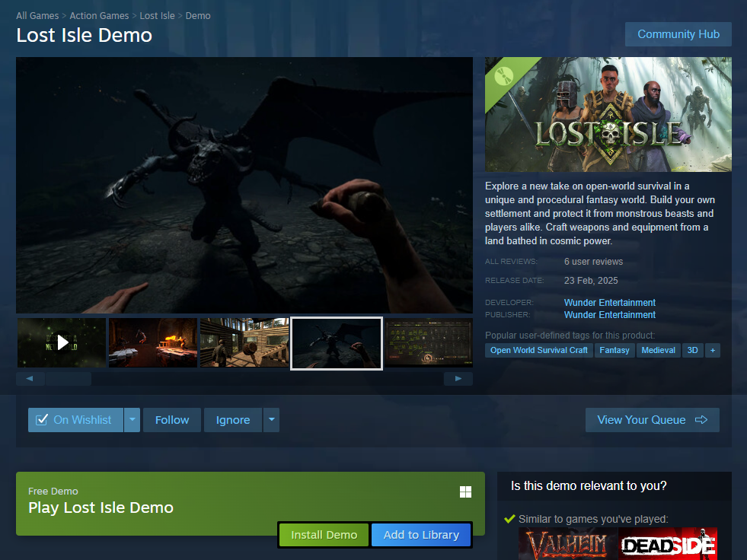This screenshot has width=747, height=560.
Task: Click the release date 23 Feb, 2025
Action: point(591,281)
